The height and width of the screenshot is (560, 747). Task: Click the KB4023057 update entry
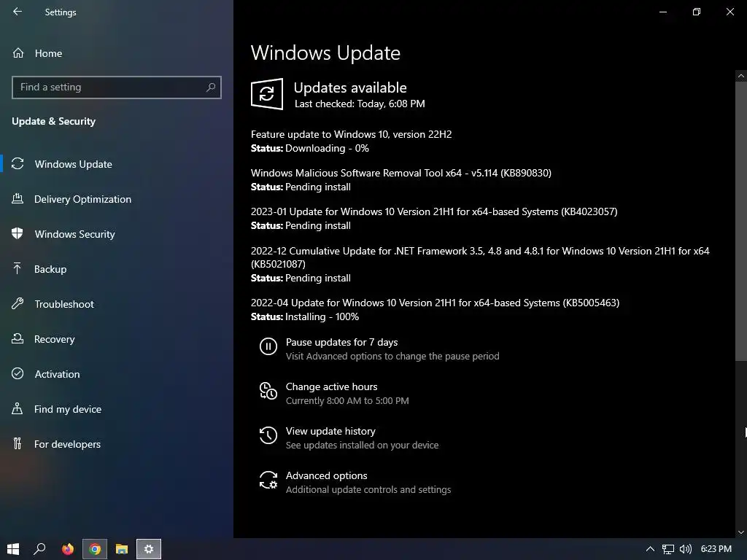tap(434, 211)
